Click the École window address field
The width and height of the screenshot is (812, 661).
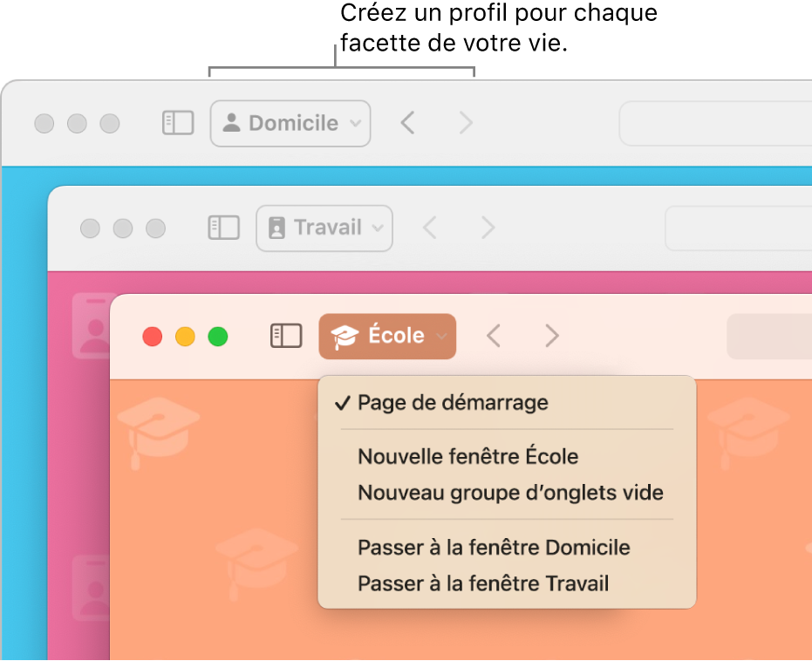pyautogui.click(x=769, y=336)
